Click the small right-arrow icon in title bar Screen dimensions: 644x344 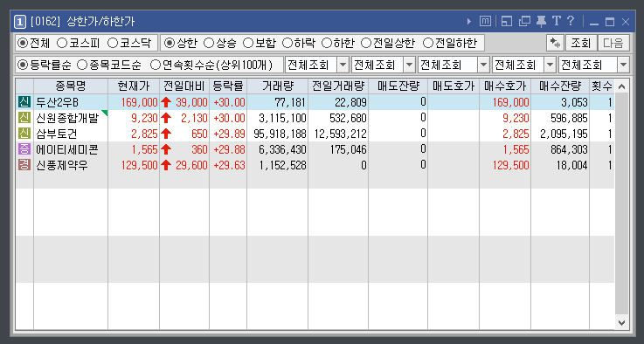point(469,21)
